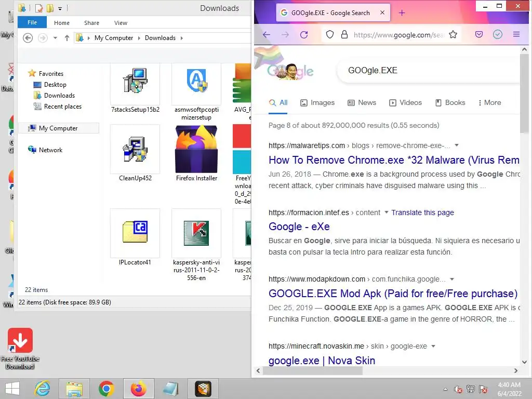Screen dimensions: 532x399
Task: Open recent locations dropdown in Explorer
Action: click(55, 38)
